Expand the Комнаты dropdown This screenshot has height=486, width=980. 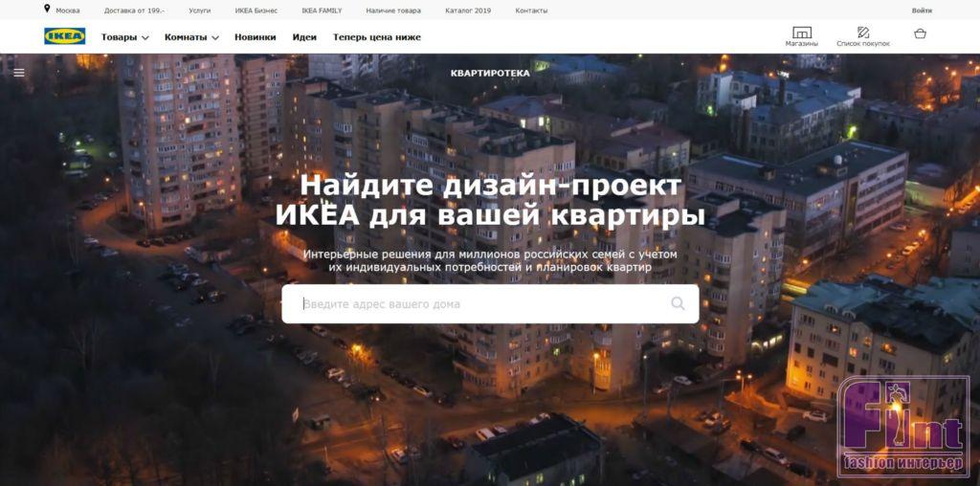[191, 37]
